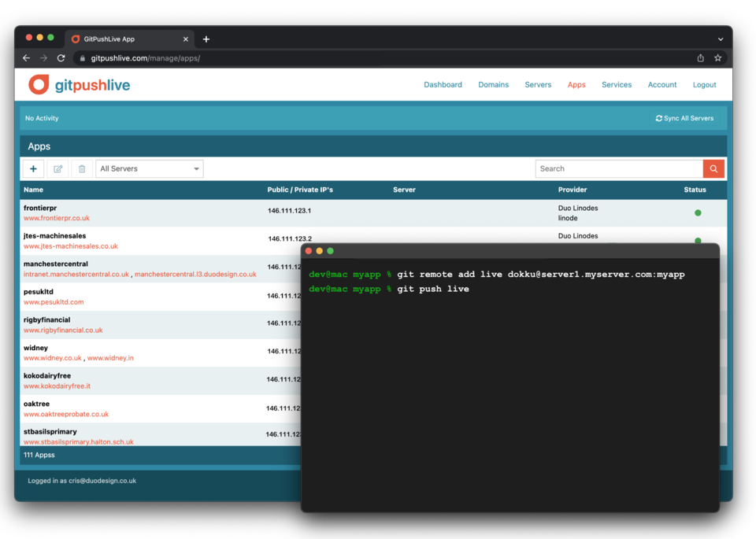Select the widney app name
756x539 pixels.
(35, 348)
